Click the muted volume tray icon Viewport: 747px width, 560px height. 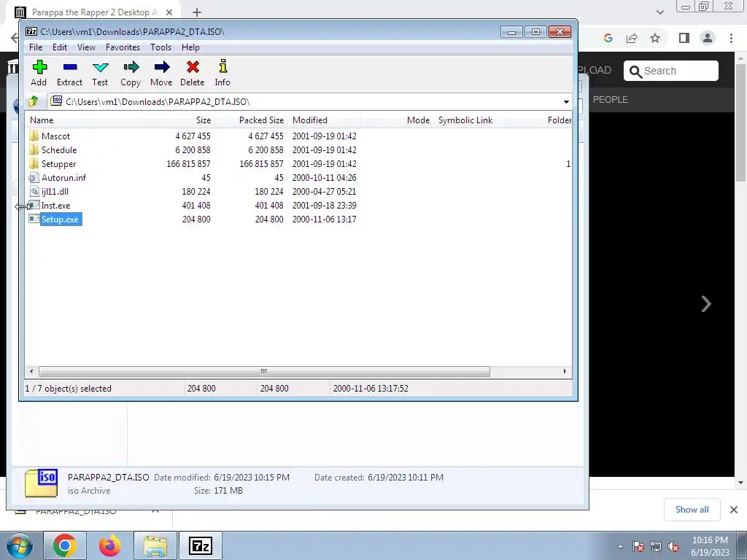[x=673, y=547]
